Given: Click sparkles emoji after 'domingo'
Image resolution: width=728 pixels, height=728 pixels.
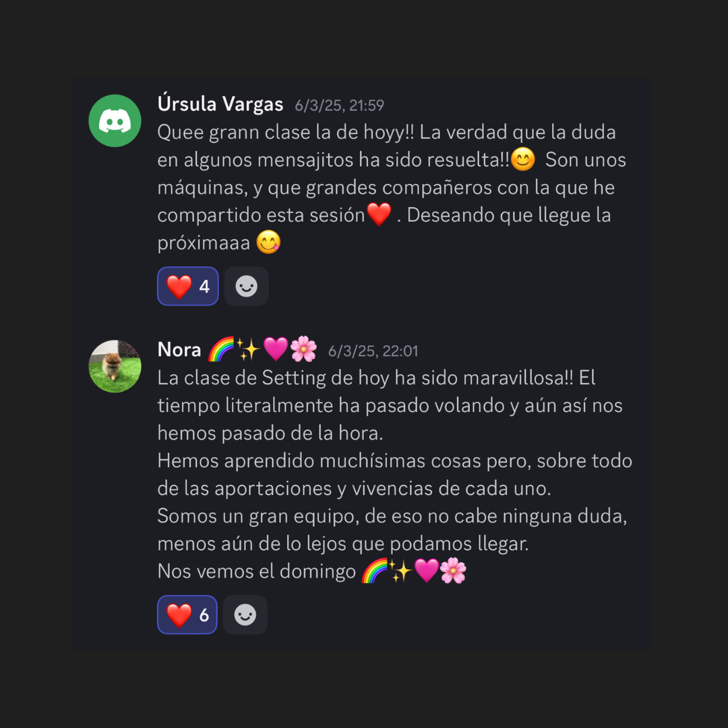Looking at the screenshot, I should [400, 571].
